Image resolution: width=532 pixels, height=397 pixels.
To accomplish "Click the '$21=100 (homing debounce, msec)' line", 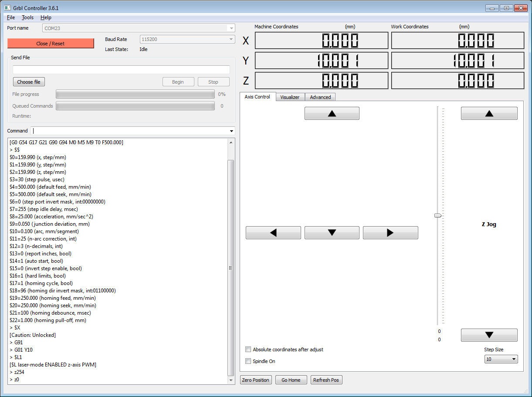I will click(50, 313).
